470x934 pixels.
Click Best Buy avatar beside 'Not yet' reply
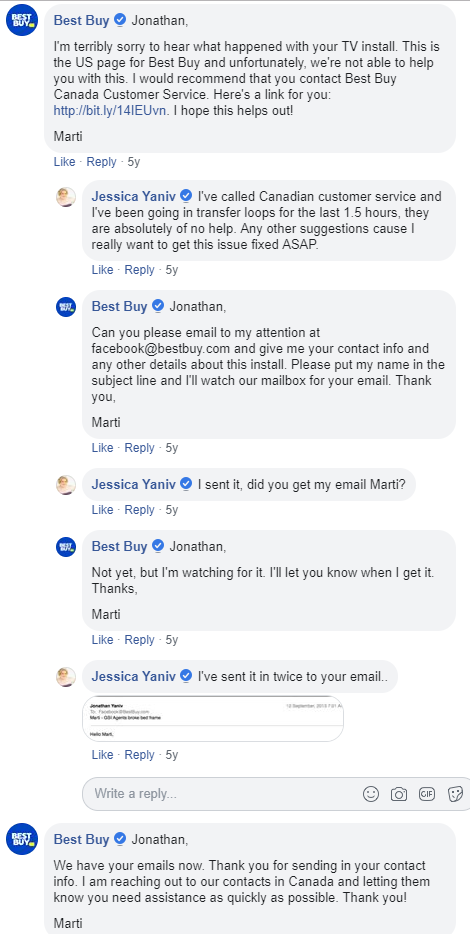(x=66, y=546)
